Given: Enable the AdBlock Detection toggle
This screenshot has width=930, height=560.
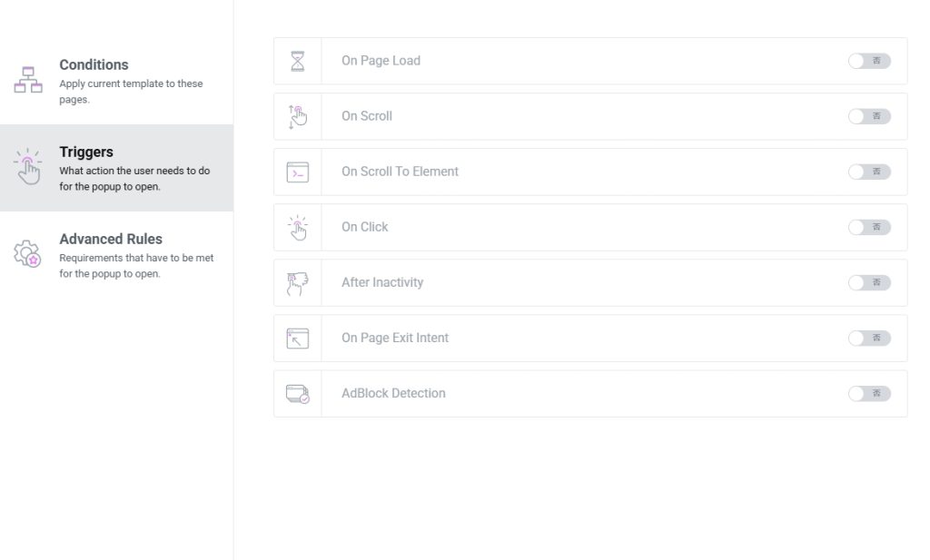Looking at the screenshot, I should coord(869,394).
